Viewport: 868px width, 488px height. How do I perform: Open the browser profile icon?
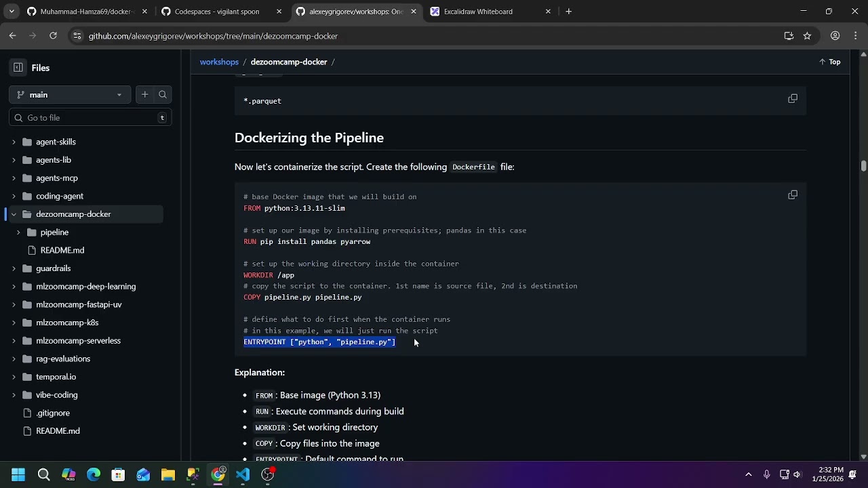tap(835, 36)
